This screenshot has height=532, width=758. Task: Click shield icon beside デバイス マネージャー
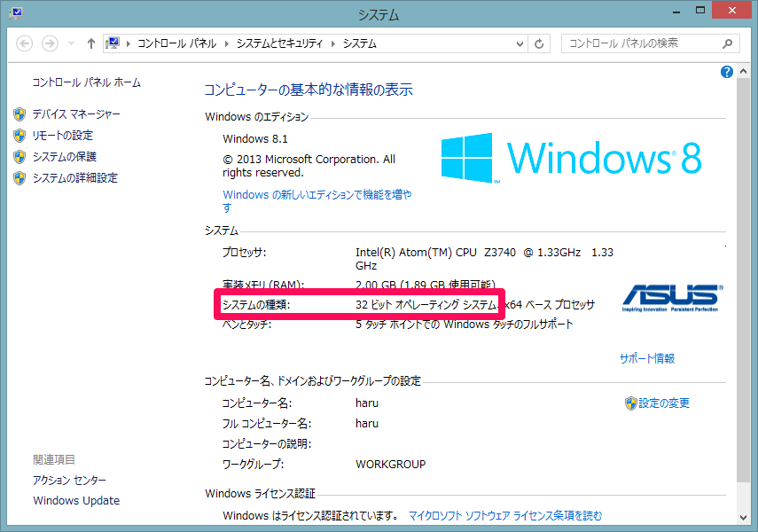pos(20,114)
